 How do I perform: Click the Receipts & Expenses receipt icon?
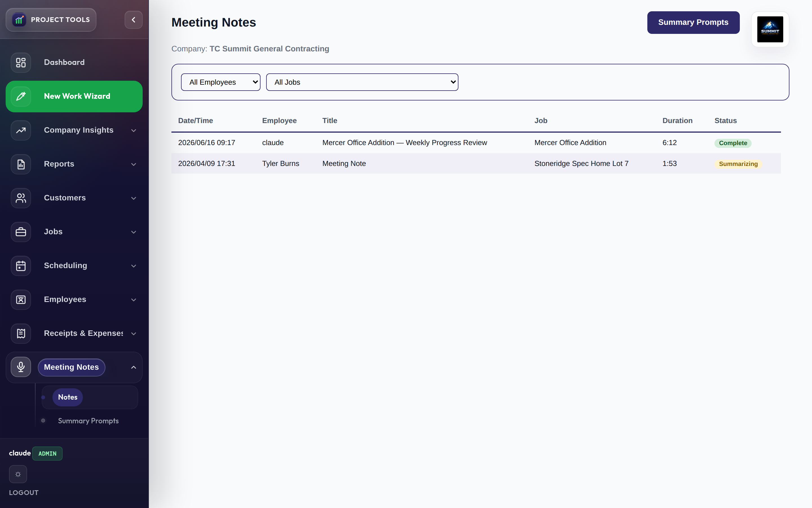coord(21,334)
